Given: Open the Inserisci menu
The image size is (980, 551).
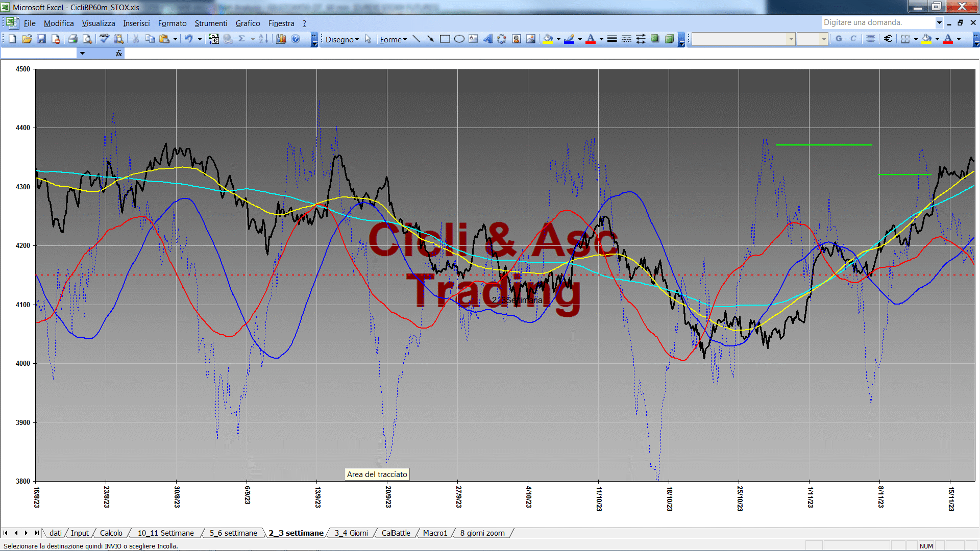Looking at the screenshot, I should [x=136, y=23].
